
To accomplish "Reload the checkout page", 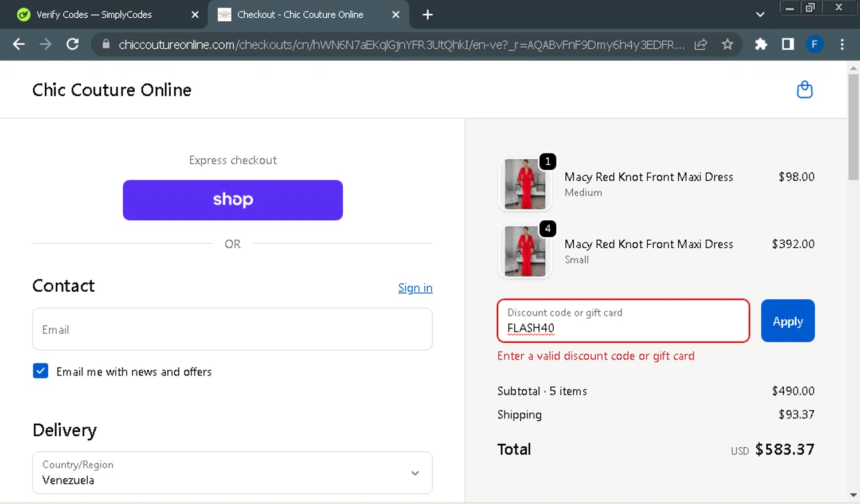I will tap(72, 44).
